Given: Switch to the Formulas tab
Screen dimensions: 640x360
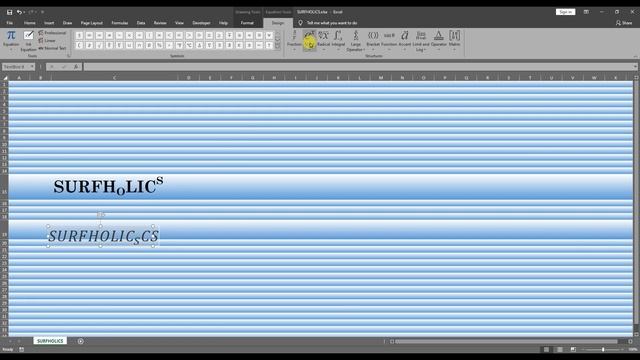Looking at the screenshot, I should pyautogui.click(x=120, y=23).
